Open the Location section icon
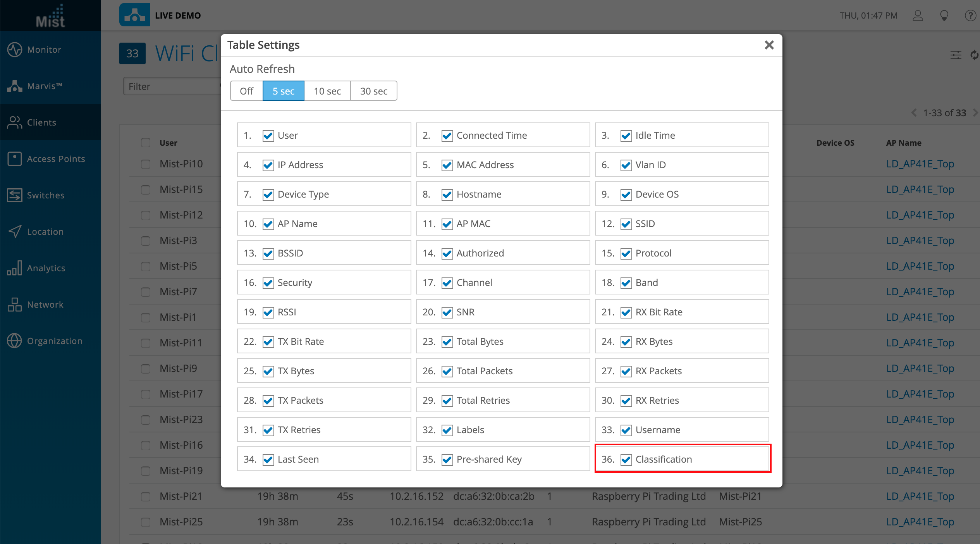 click(x=15, y=232)
